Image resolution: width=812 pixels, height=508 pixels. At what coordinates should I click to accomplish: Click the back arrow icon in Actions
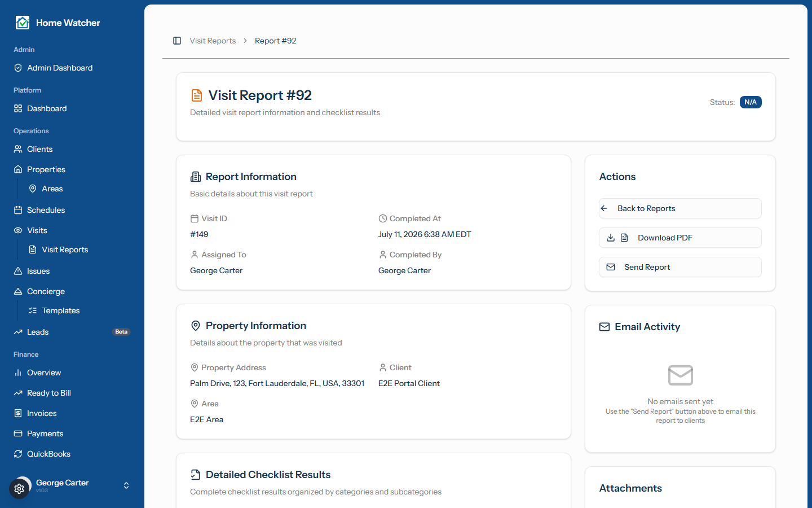point(604,208)
